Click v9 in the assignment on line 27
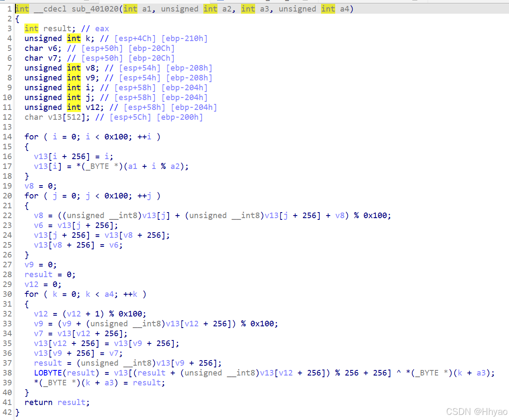The width and height of the screenshot is (509, 420). [29, 265]
